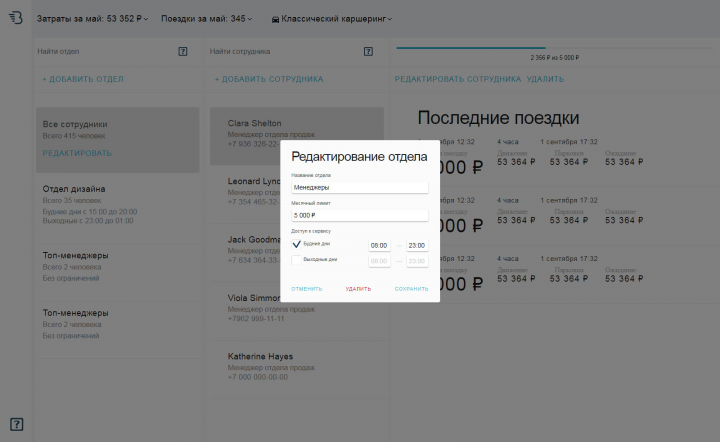Click the spending limit progress bar
The width and height of the screenshot is (720, 442).
[555, 48]
